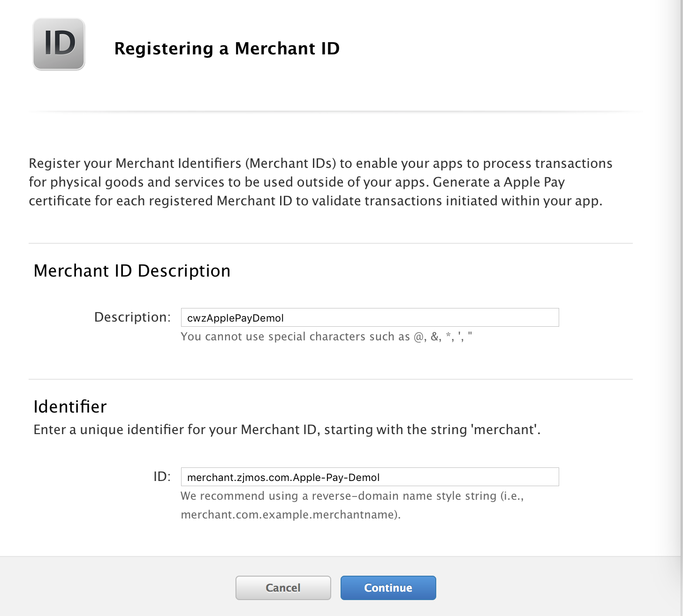Click the 'ID:' field label
This screenshot has width=683, height=616.
[162, 477]
